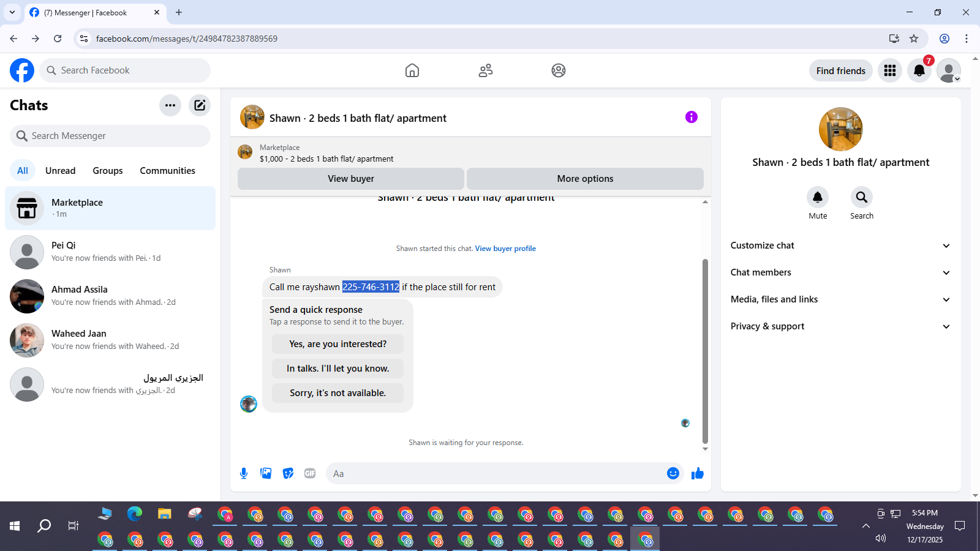
Task: Open conversation information icon
Action: [x=692, y=117]
